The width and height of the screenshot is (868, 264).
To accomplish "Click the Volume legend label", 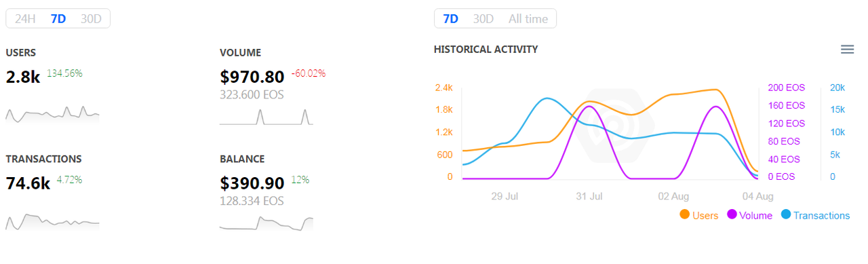I will pos(756,215).
